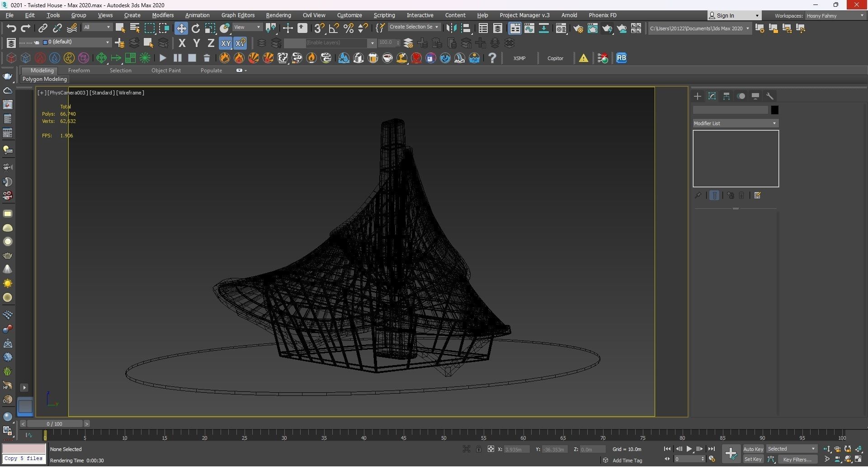Click the Undo arrow icon
868x470 pixels.
11,28
